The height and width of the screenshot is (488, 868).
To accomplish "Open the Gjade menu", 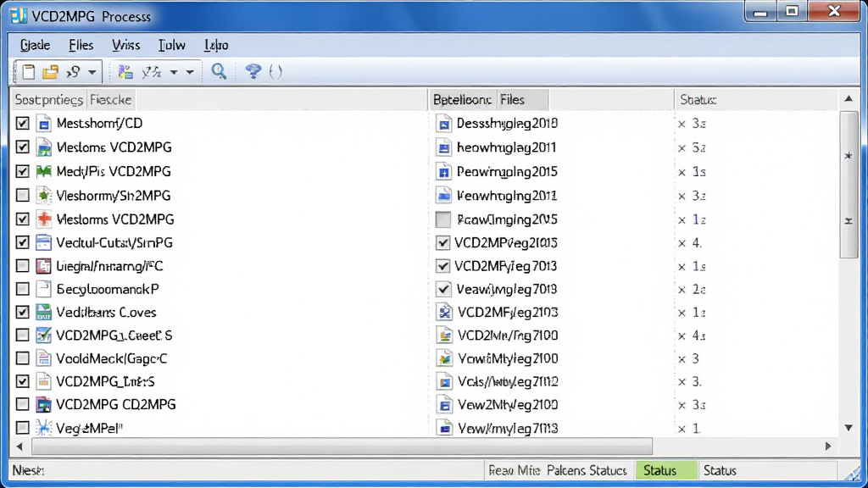I will click(x=35, y=46).
